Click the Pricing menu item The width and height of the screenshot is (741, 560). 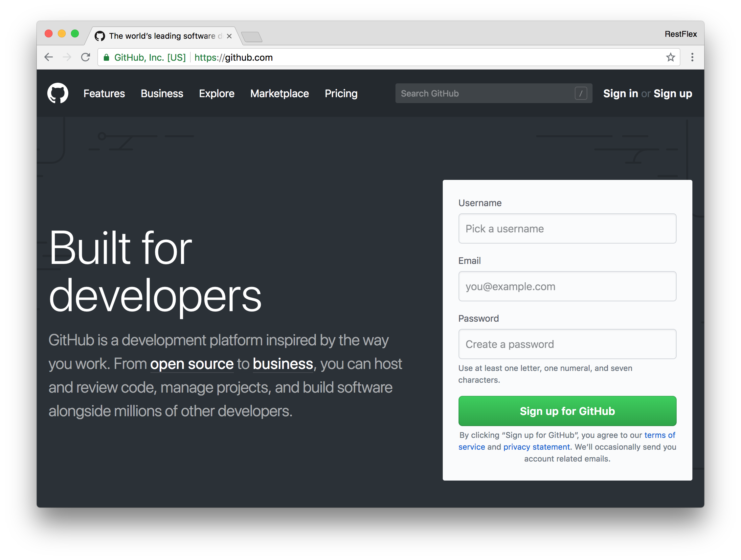pos(341,93)
